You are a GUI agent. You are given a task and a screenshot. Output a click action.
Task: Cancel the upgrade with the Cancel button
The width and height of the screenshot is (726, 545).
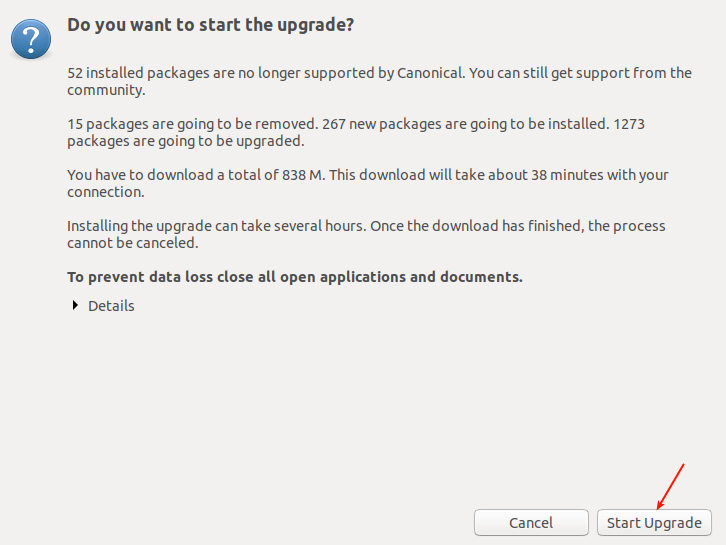[530, 522]
